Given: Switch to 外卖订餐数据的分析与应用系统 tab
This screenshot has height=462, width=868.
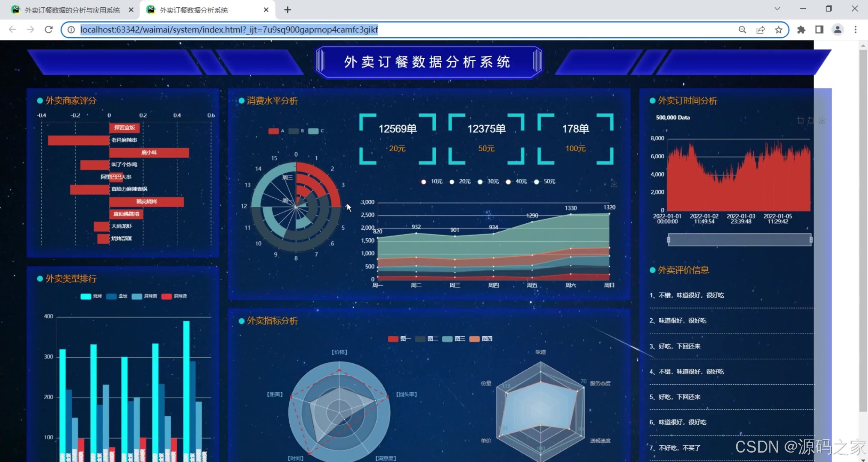Looking at the screenshot, I should (72, 10).
